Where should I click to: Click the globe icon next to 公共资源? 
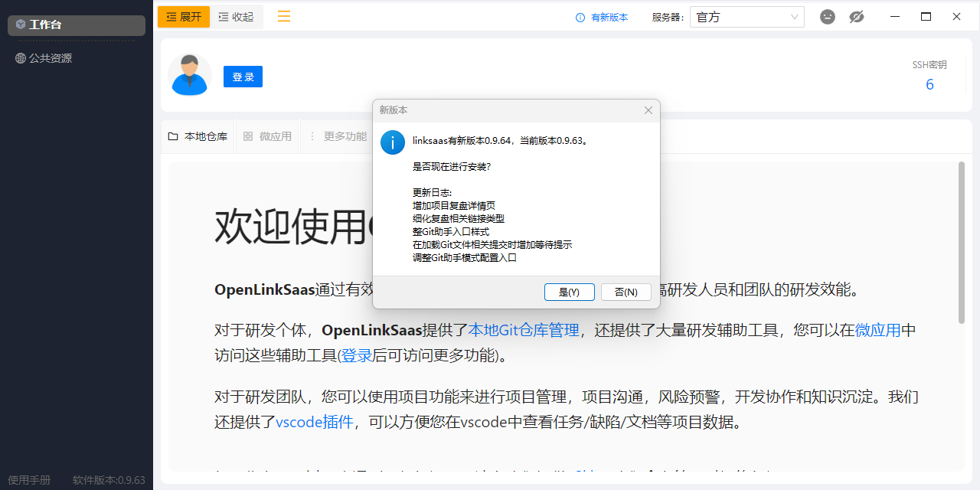click(x=21, y=58)
